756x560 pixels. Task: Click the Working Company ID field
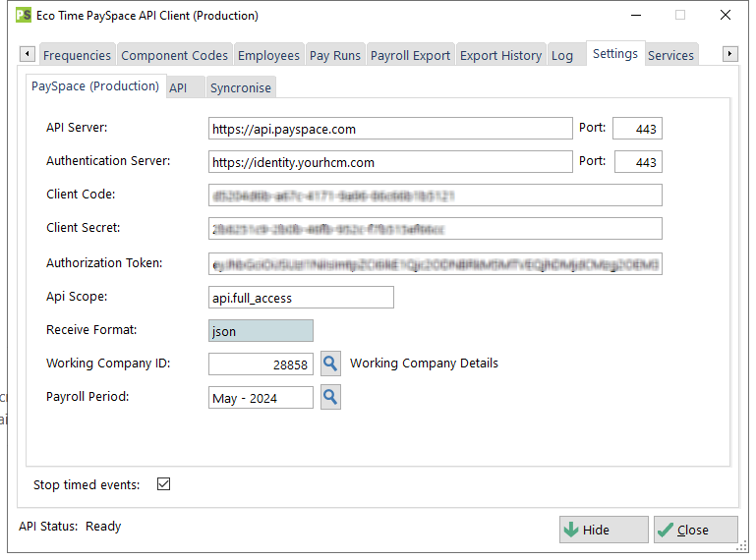(x=261, y=364)
